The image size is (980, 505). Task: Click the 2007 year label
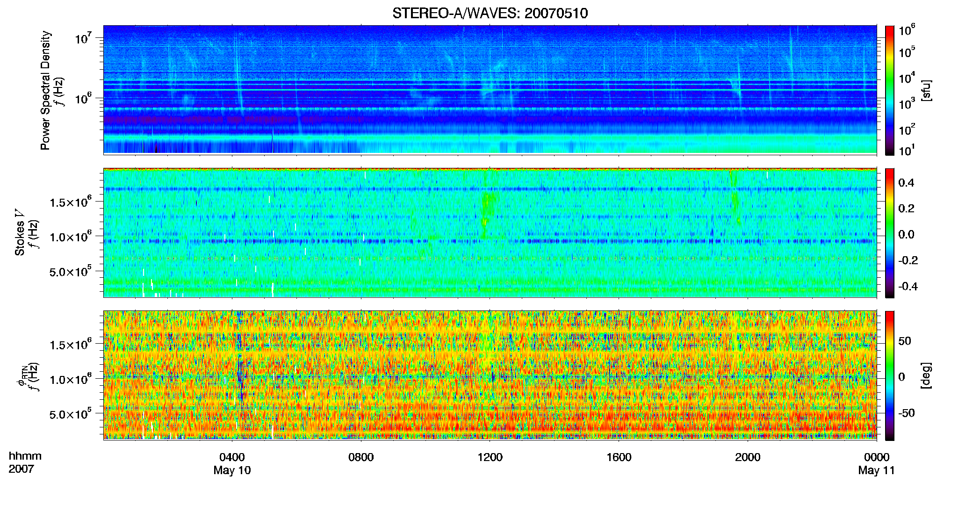(x=21, y=469)
